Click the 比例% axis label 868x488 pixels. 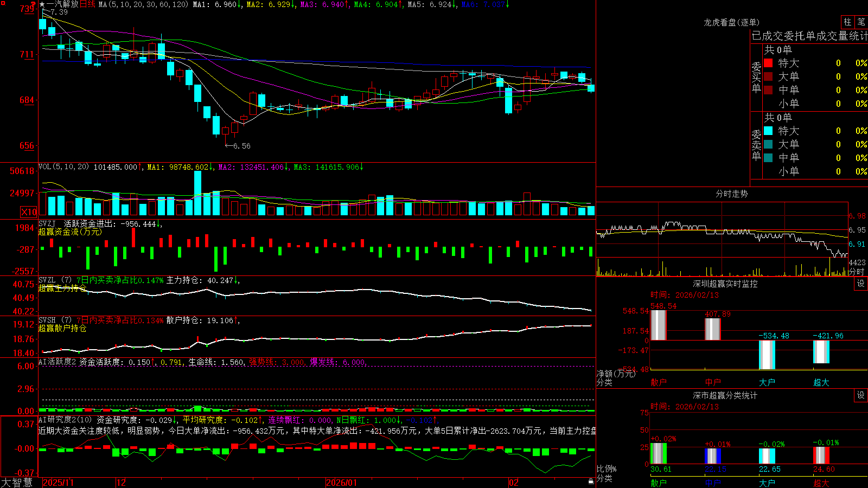607,468
